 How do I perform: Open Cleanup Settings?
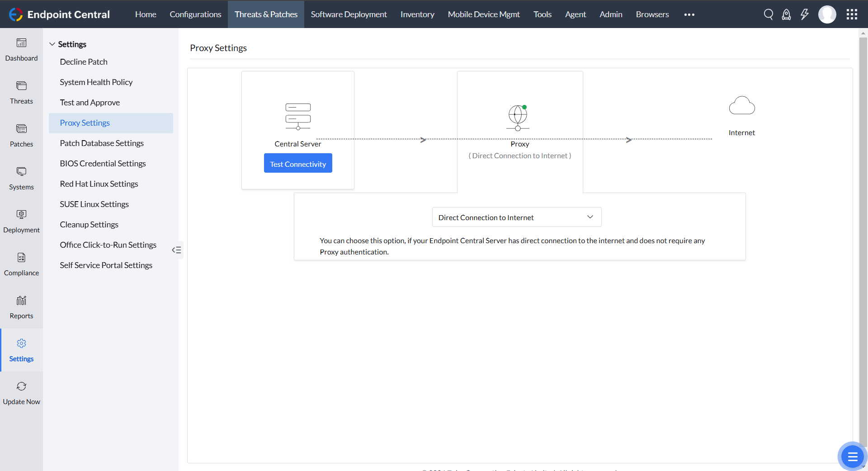pos(111,225)
